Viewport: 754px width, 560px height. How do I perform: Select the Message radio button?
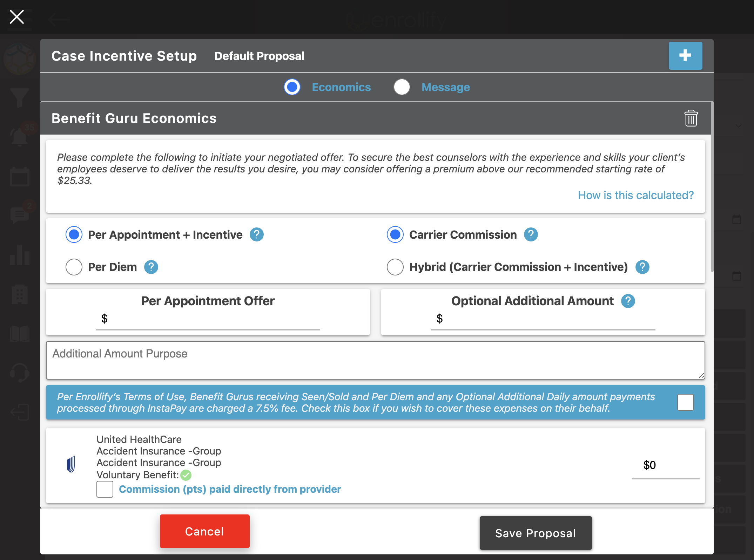tap(402, 87)
